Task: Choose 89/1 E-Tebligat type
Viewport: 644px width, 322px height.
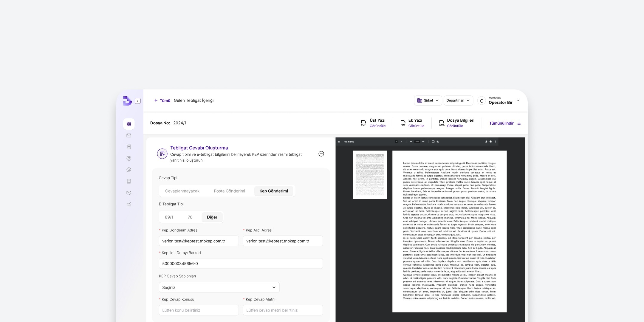Action: [169, 217]
